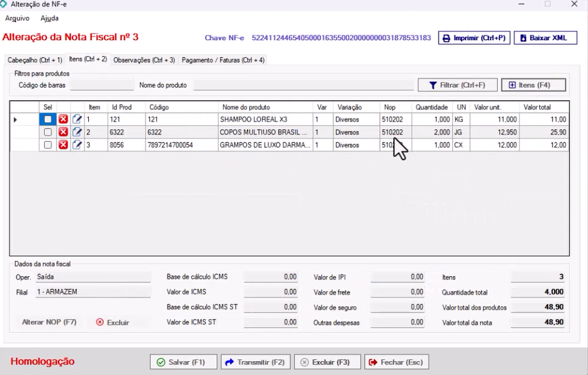Download the invoice with Baixar XML
The image size is (588, 375).
545,38
